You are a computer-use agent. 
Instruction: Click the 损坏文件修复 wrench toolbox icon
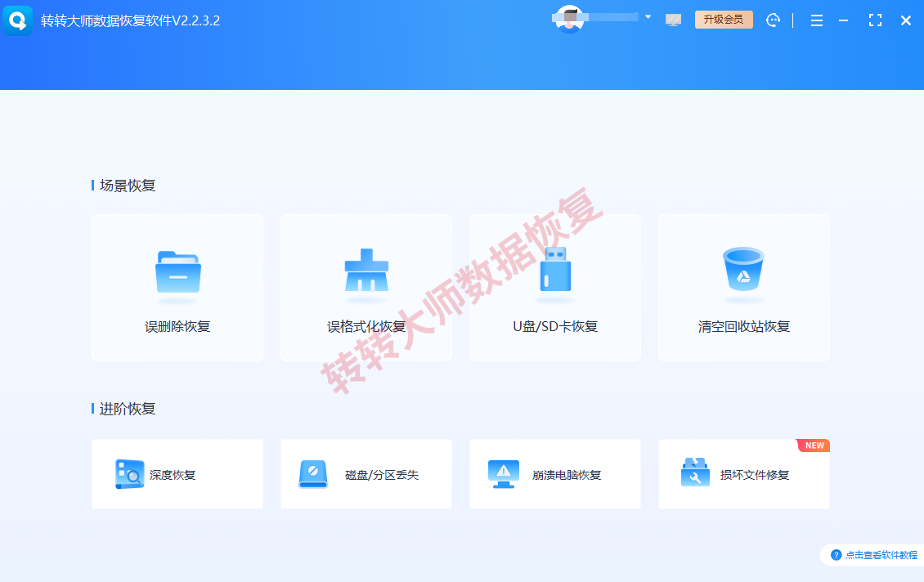tap(695, 472)
